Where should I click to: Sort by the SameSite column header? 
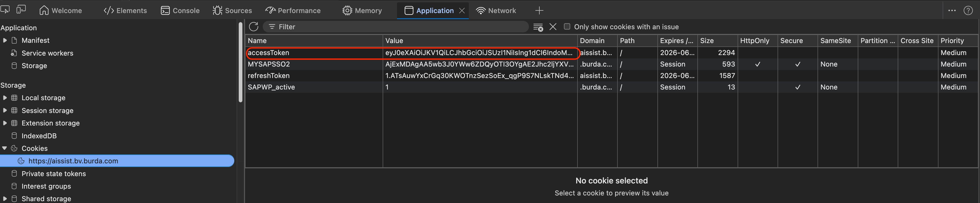(x=838, y=41)
